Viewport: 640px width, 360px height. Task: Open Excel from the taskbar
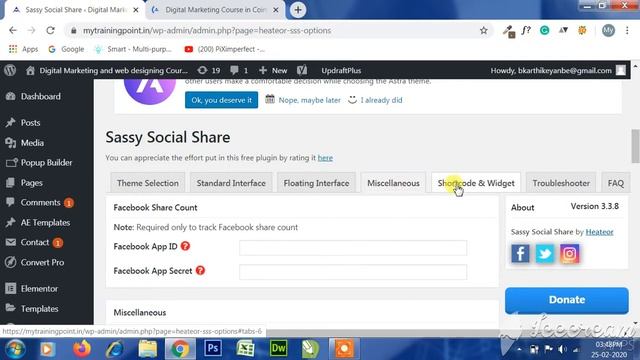[x=245, y=349]
